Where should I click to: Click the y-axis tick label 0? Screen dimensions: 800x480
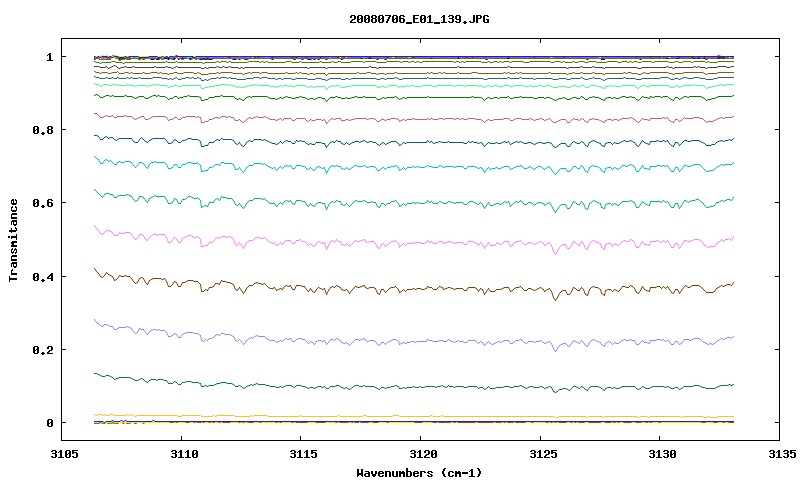click(x=49, y=423)
